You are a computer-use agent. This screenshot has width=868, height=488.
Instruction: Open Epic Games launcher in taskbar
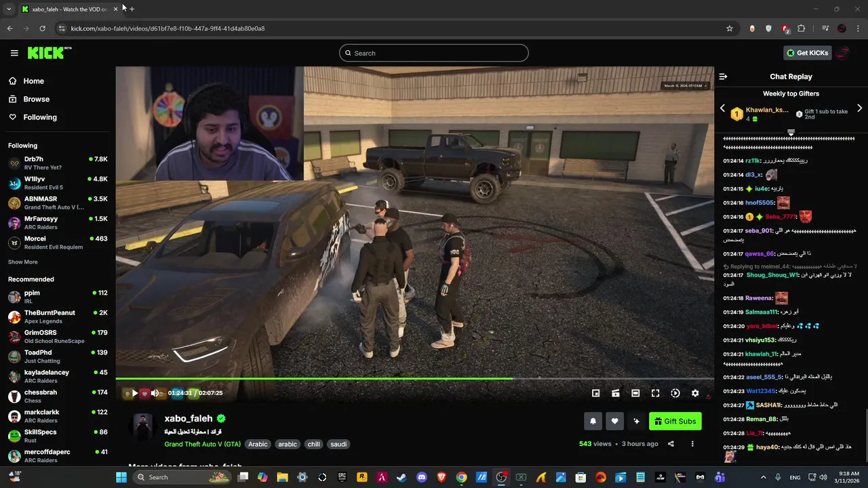click(x=342, y=477)
